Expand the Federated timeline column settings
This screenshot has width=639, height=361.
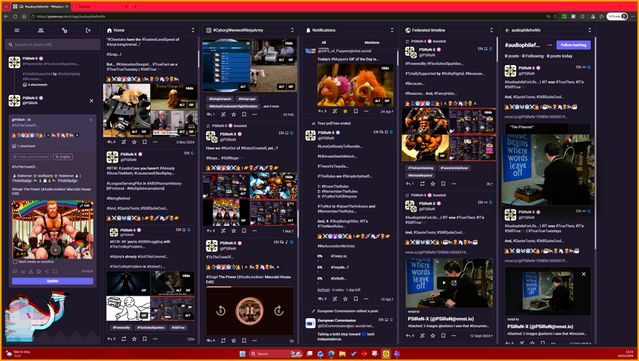point(491,30)
